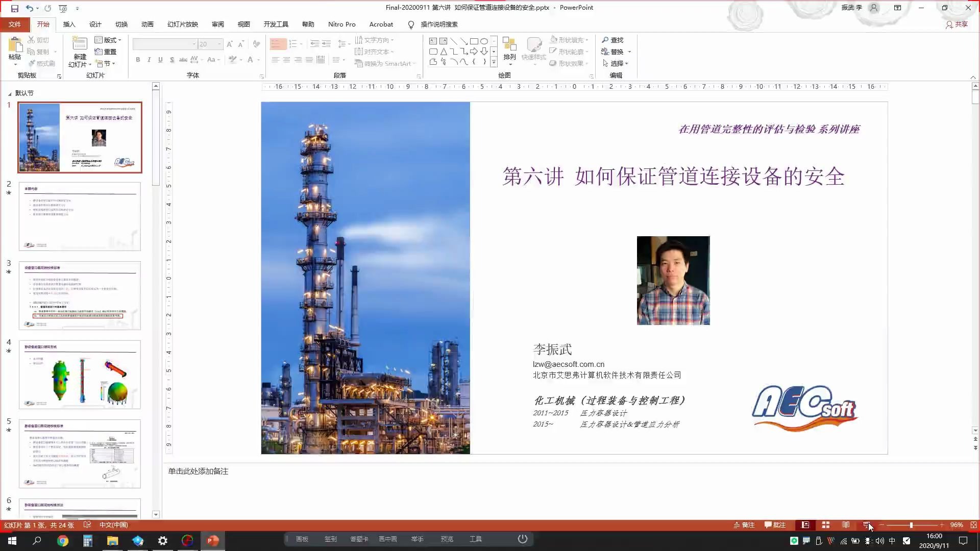Click the Replace (替换) button
The width and height of the screenshot is (980, 551).
[x=612, y=52]
